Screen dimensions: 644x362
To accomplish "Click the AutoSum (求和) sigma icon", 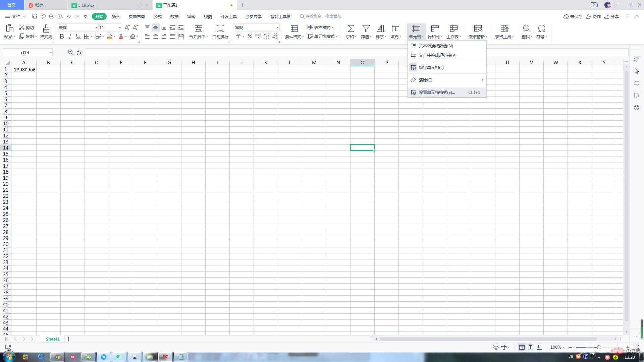I will click(351, 29).
